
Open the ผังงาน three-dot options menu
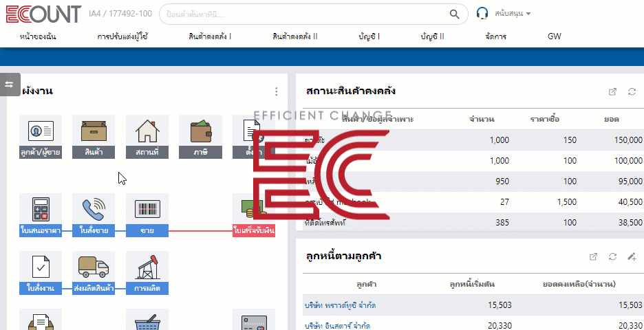(277, 91)
